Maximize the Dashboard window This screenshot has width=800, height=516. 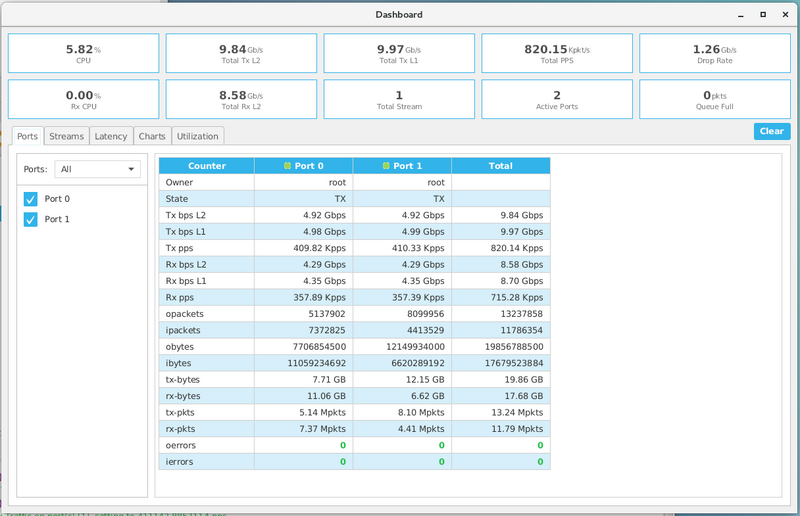763,15
